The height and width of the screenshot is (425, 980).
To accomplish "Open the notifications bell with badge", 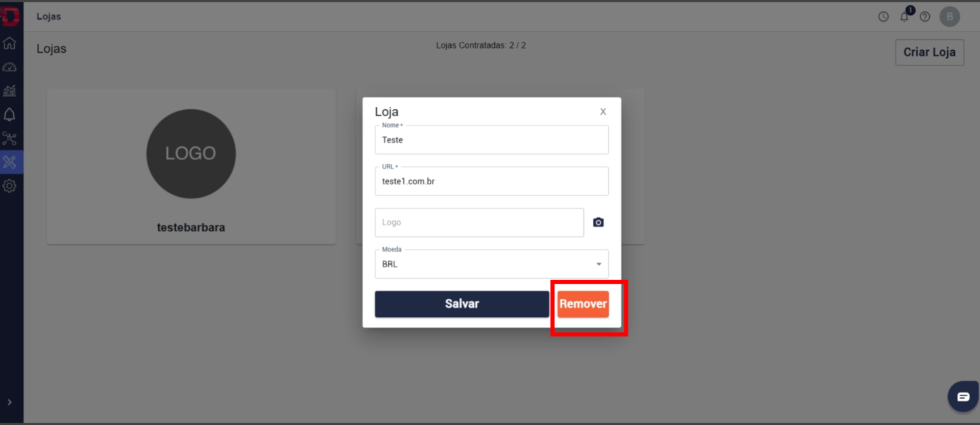I will (x=905, y=16).
